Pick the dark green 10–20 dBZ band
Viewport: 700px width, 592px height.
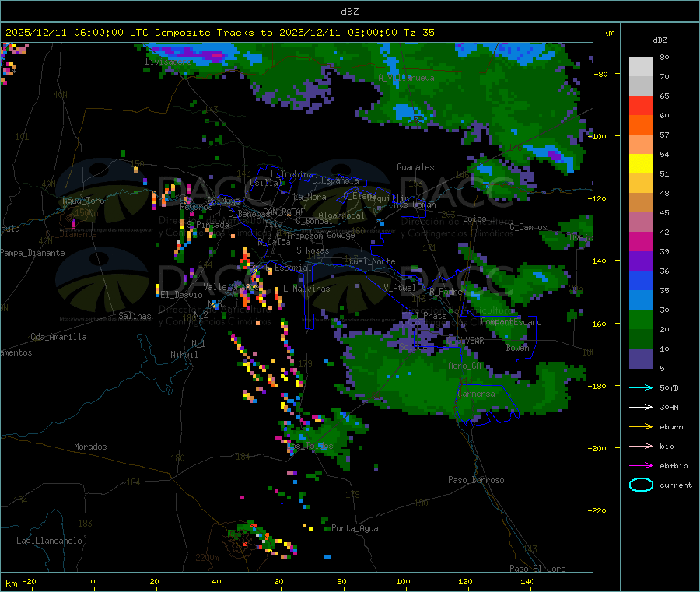pyautogui.click(x=641, y=339)
